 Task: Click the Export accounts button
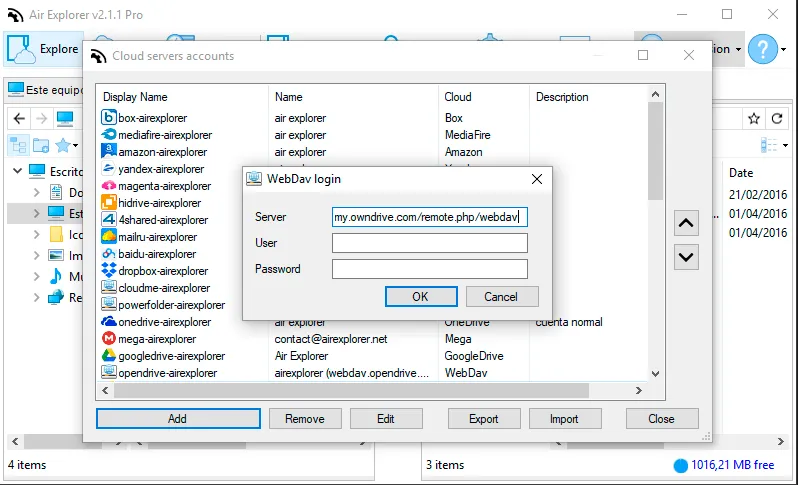pos(484,418)
